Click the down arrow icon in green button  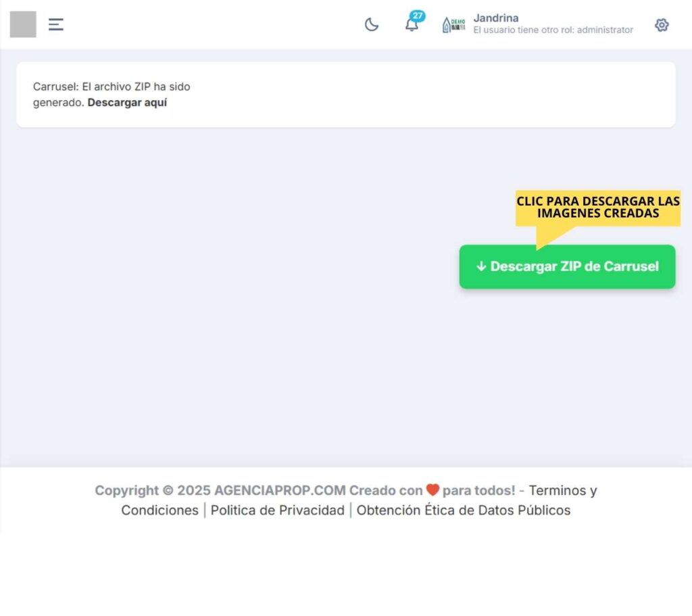(481, 266)
